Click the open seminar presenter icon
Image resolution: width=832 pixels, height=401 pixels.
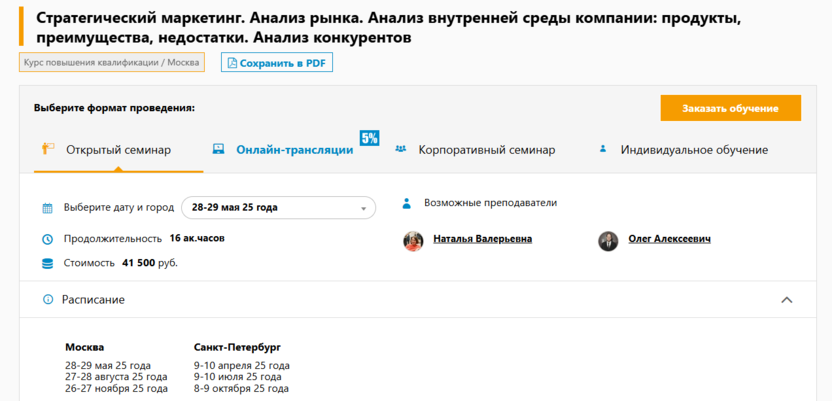(47, 149)
